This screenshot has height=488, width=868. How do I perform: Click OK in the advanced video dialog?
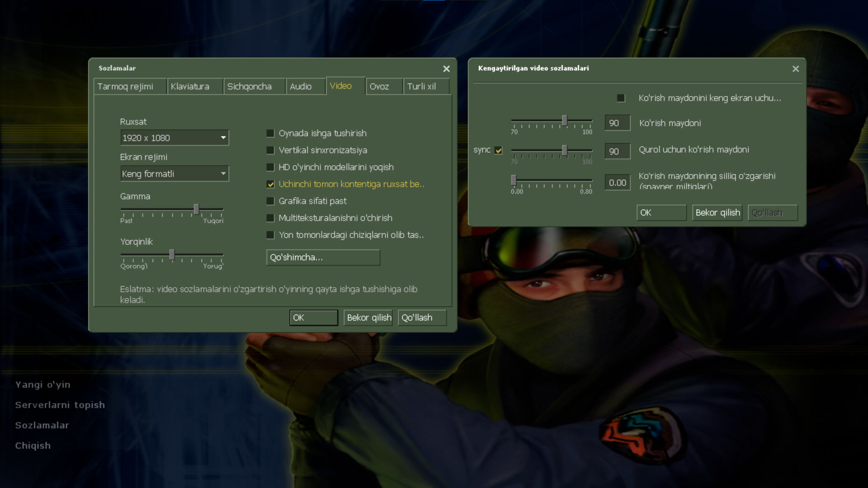(x=662, y=213)
